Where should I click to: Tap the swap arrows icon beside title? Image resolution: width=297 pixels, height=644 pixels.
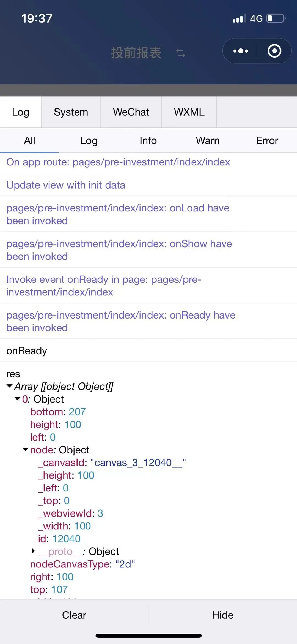click(x=181, y=53)
